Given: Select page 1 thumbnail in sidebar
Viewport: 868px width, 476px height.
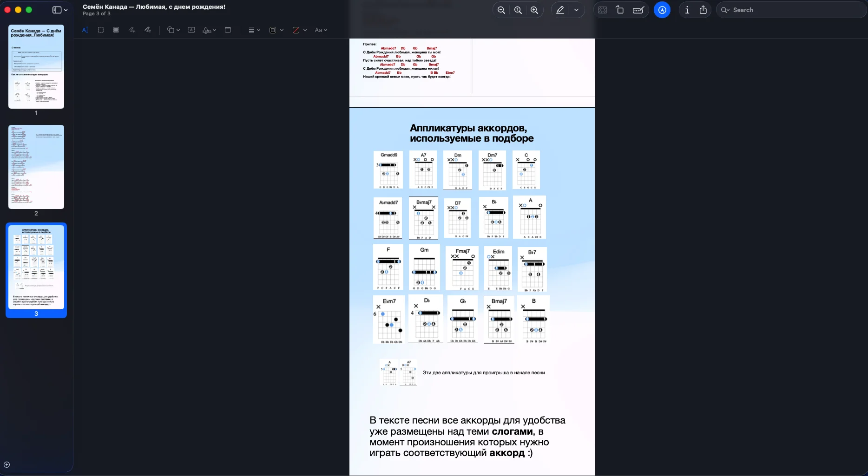Looking at the screenshot, I should click(36, 67).
